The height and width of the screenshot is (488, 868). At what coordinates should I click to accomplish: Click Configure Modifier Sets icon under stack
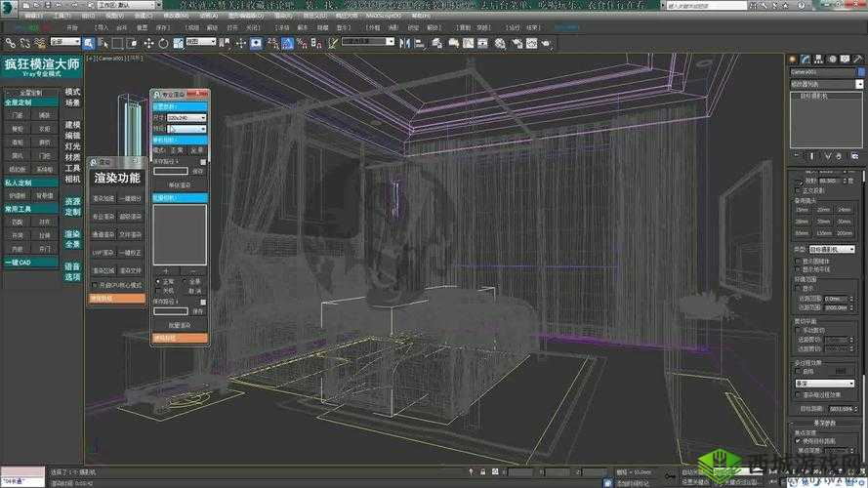click(854, 156)
